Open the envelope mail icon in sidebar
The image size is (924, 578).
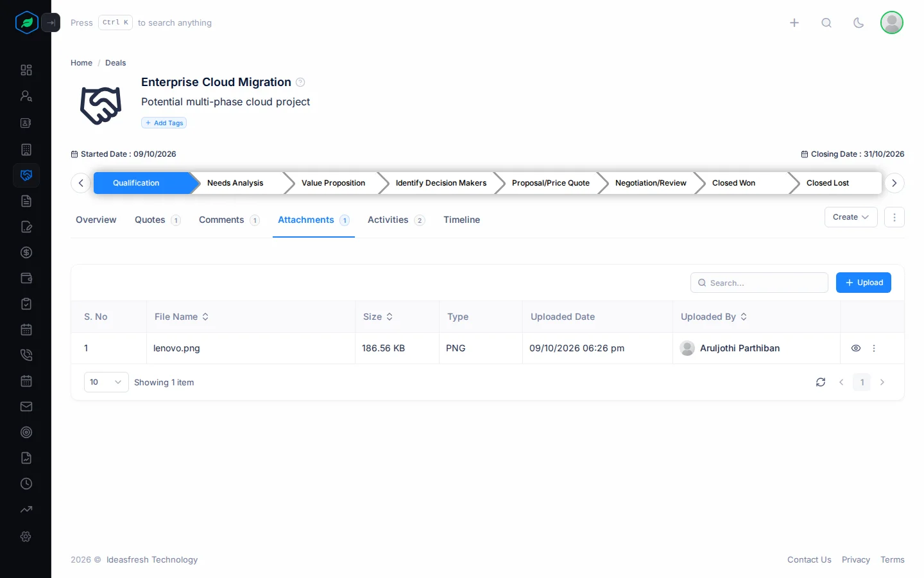(x=26, y=407)
